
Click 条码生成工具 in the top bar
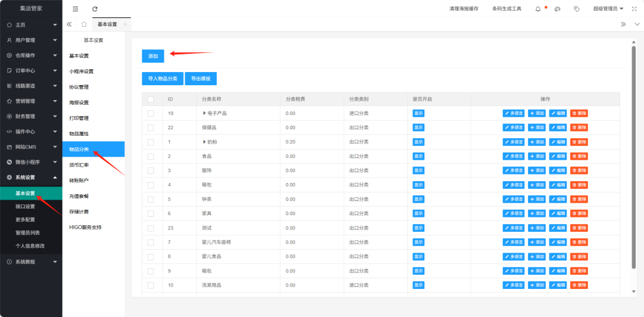(x=507, y=8)
